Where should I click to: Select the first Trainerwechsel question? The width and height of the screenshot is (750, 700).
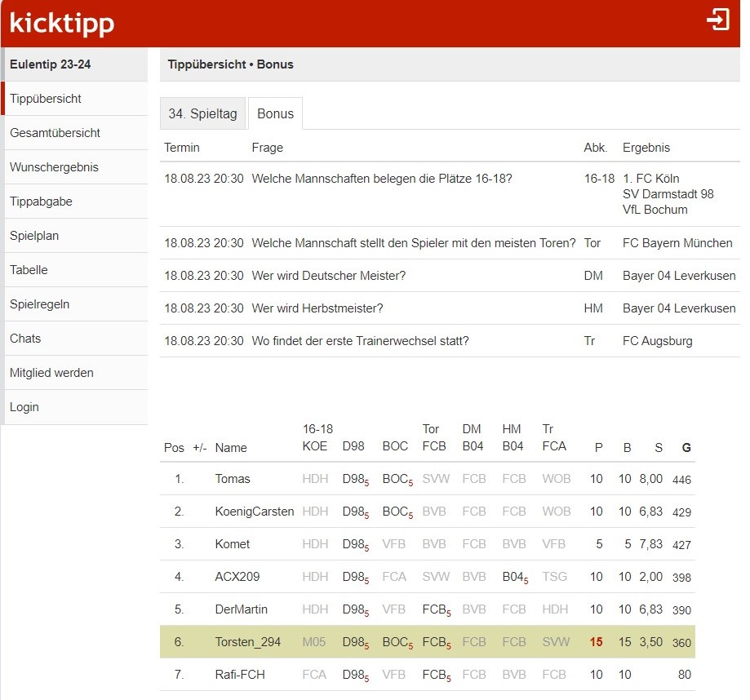[x=360, y=341]
